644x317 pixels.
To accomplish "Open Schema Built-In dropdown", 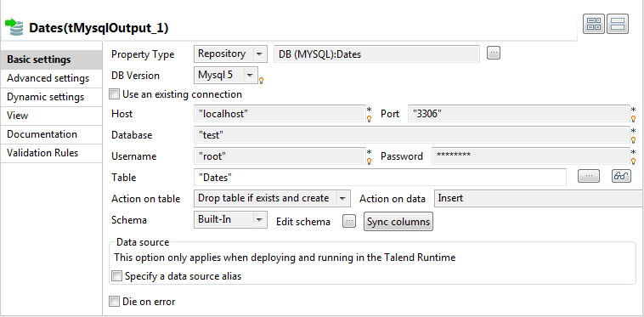I will pos(230,219).
